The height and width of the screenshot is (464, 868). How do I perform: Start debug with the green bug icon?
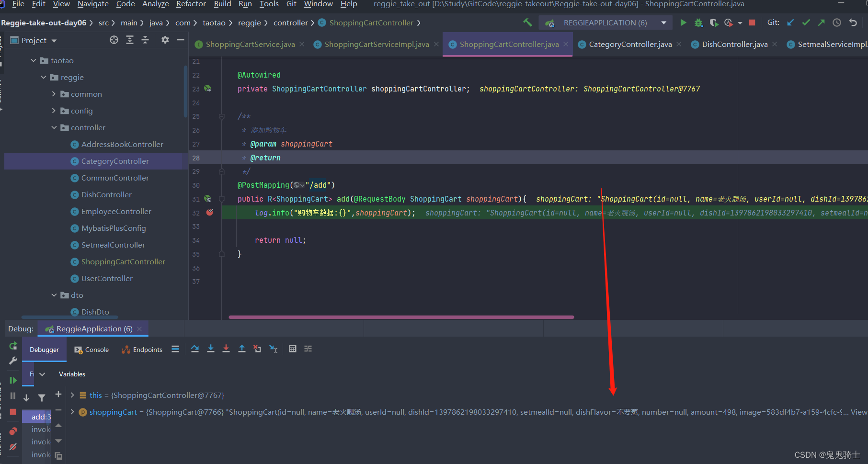698,23
